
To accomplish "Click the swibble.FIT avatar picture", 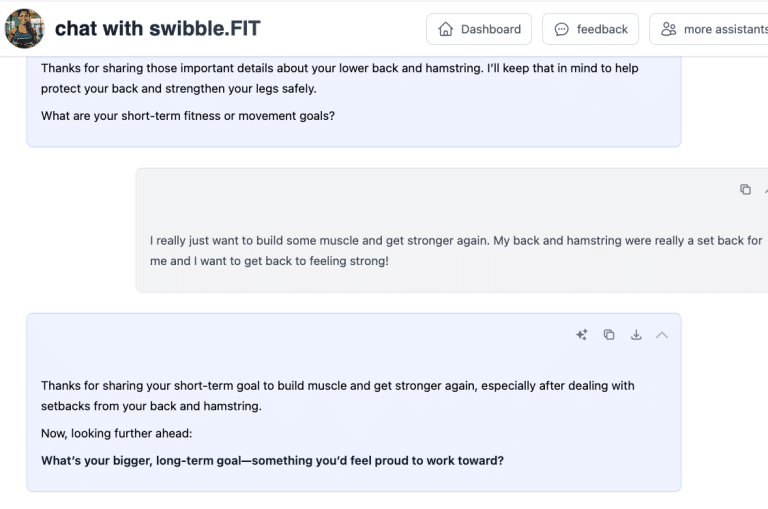I will (x=24, y=28).
